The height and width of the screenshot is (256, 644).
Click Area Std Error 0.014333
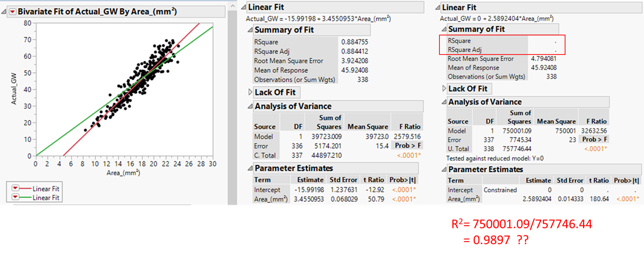570,199
